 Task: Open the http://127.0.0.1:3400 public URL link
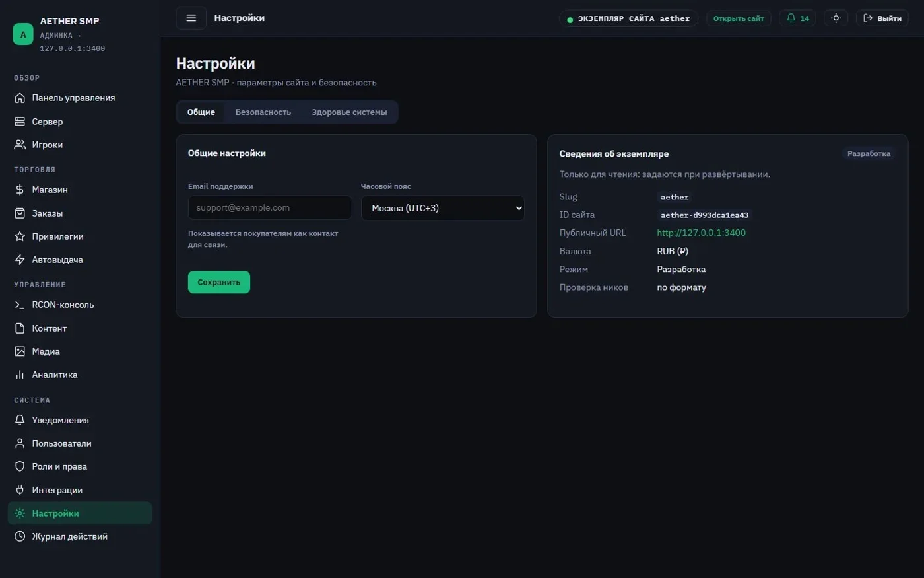[x=701, y=233]
